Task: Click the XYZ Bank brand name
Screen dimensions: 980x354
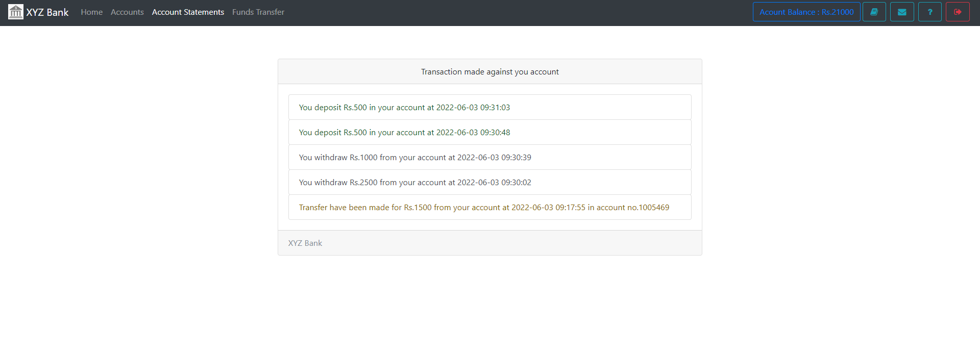Action: 47,12
